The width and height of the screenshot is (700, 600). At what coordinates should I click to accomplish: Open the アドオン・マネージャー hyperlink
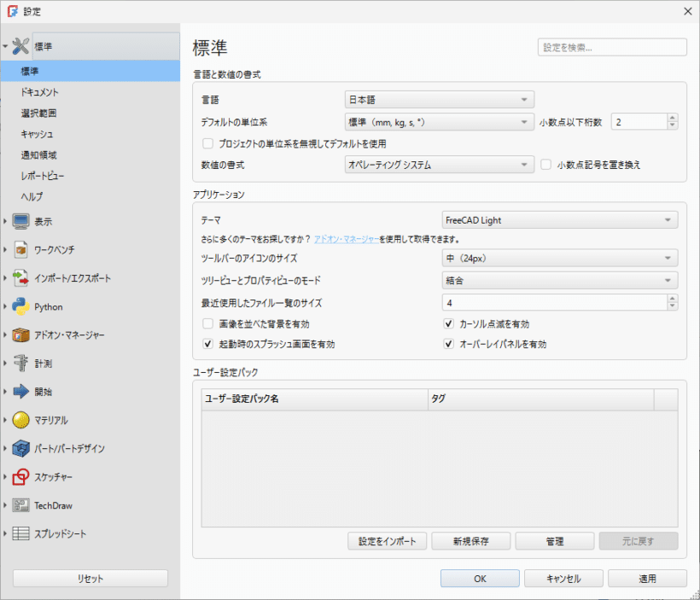(347, 239)
